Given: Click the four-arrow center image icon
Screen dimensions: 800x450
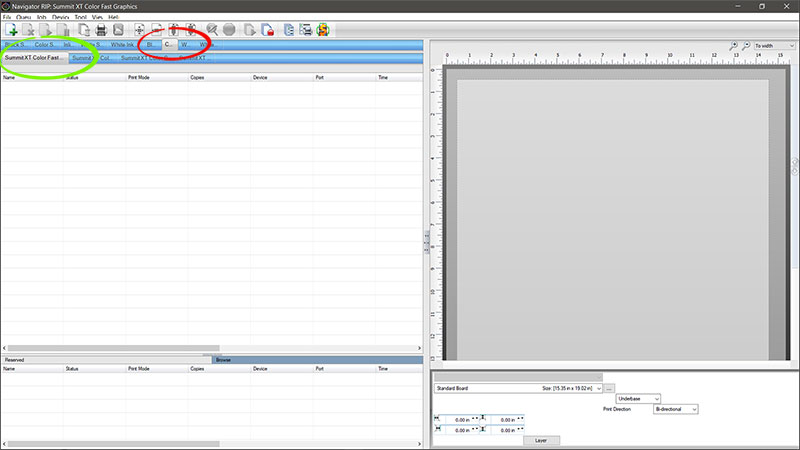Looking at the screenshot, I should click(x=139, y=30).
